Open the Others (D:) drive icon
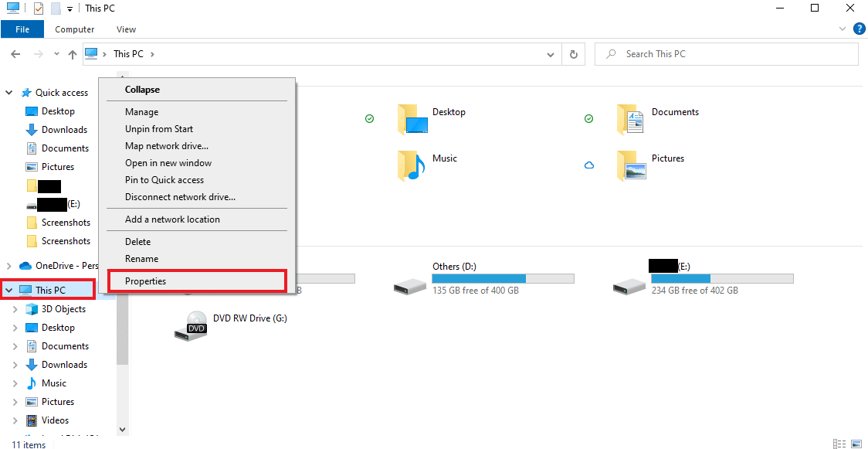Screen dimensions: 868x449 410,286
